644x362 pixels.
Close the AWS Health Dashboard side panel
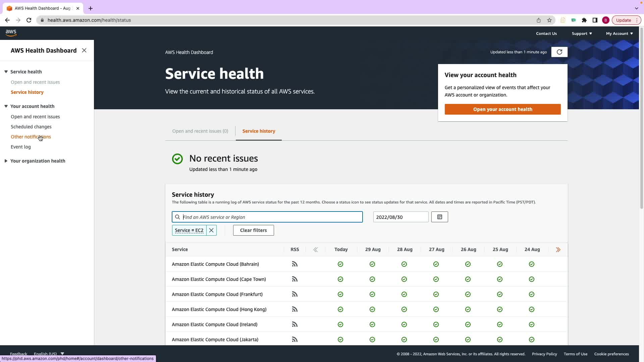(84, 50)
